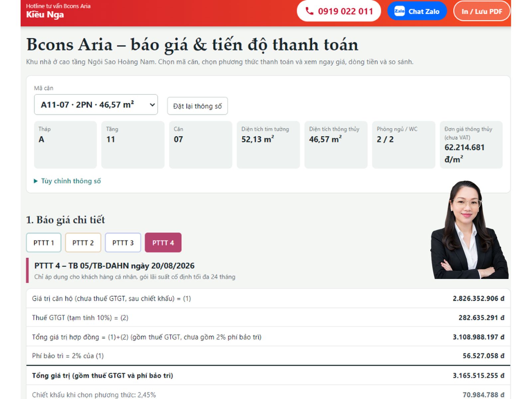Click the Căn 07 info card

coord(200,145)
